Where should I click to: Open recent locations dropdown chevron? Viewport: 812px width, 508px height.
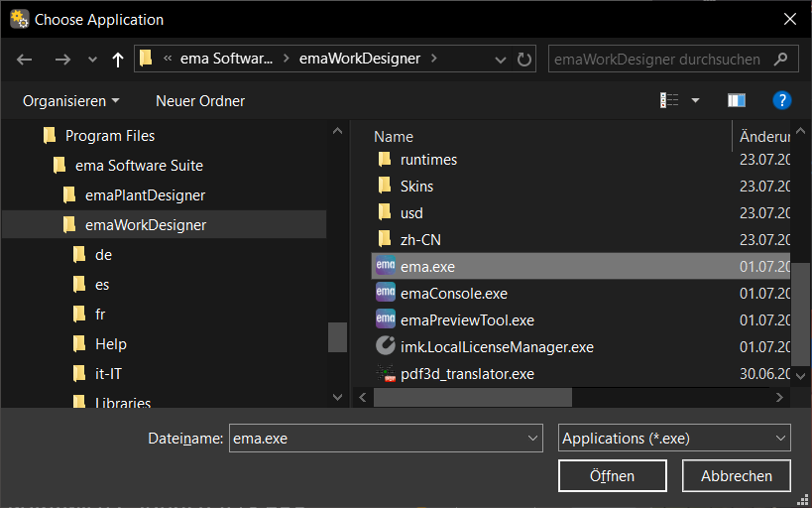coord(92,60)
